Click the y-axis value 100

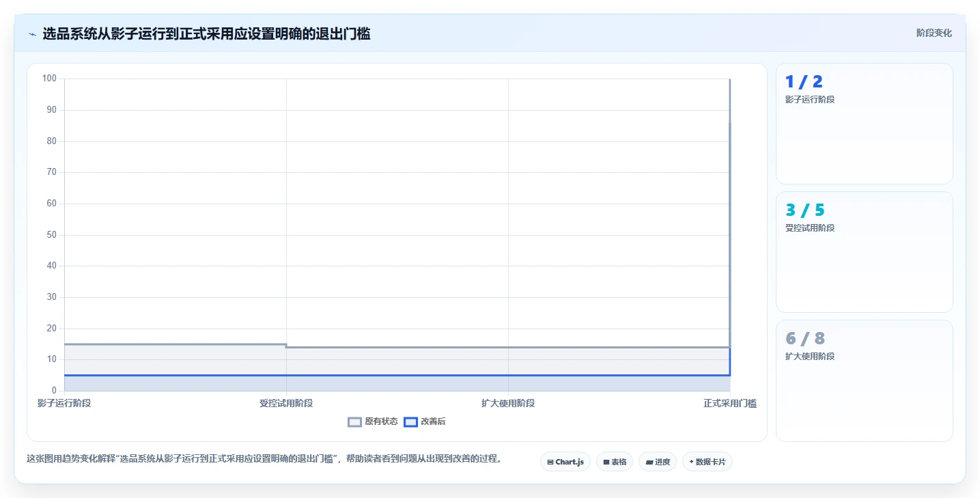click(49, 79)
